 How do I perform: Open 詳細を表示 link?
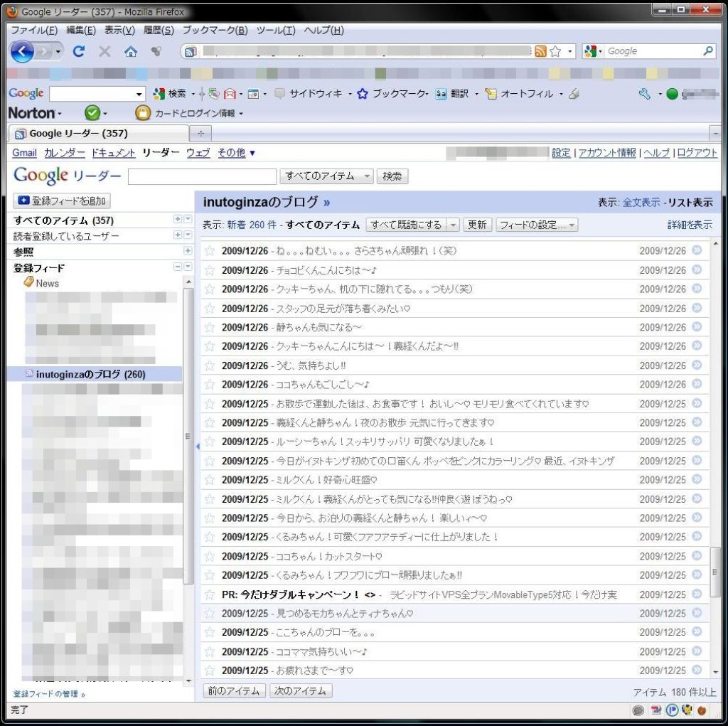point(690,225)
